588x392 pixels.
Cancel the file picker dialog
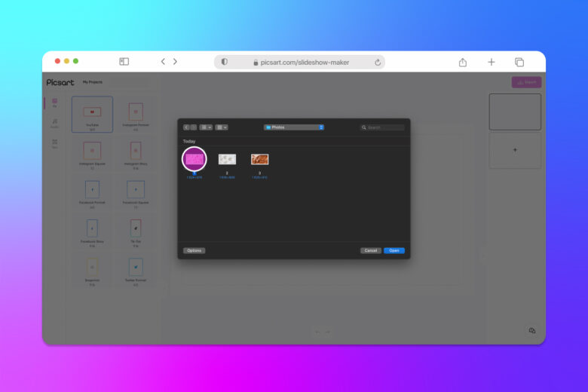point(371,250)
